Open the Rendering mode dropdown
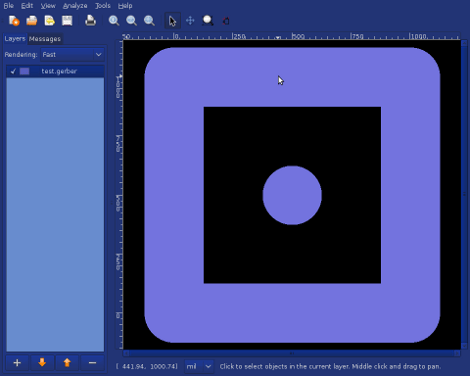 click(x=72, y=55)
